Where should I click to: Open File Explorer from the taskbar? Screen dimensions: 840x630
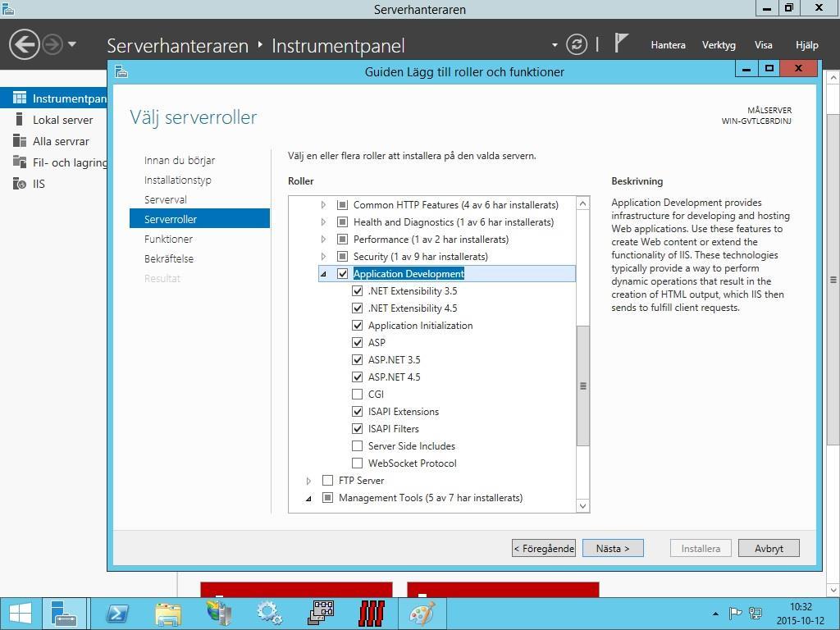pos(168,614)
